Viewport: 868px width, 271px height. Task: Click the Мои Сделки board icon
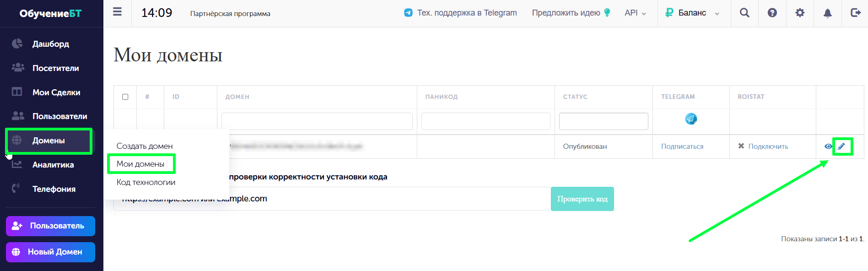(17, 92)
